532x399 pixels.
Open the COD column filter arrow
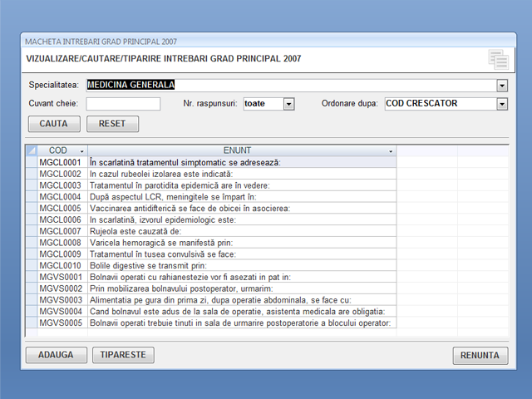point(81,151)
